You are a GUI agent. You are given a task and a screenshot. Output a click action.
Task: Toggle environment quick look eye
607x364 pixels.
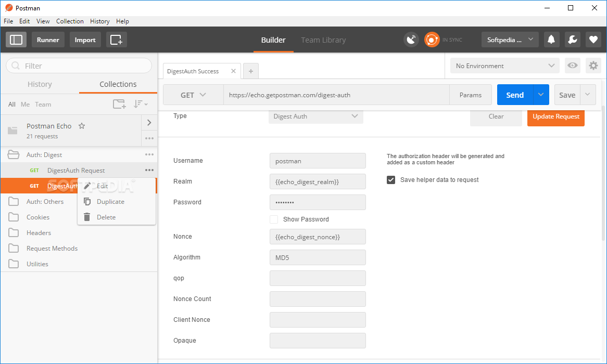(573, 66)
